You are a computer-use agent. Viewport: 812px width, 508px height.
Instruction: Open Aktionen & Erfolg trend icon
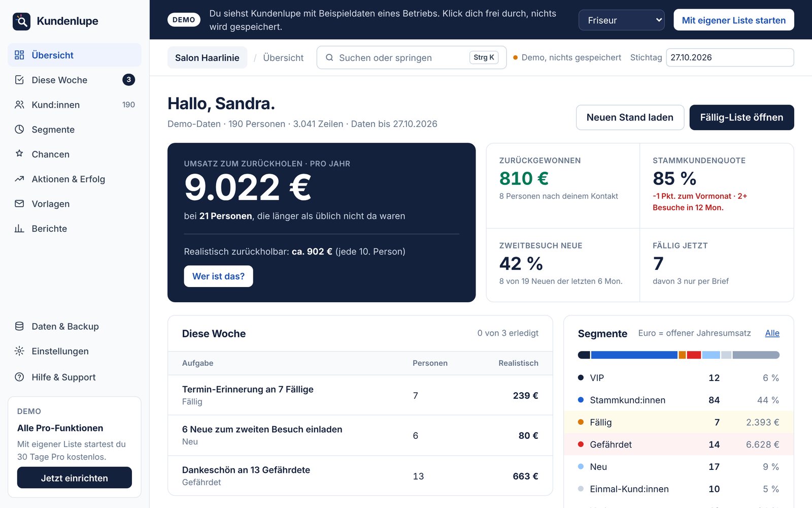point(19,179)
